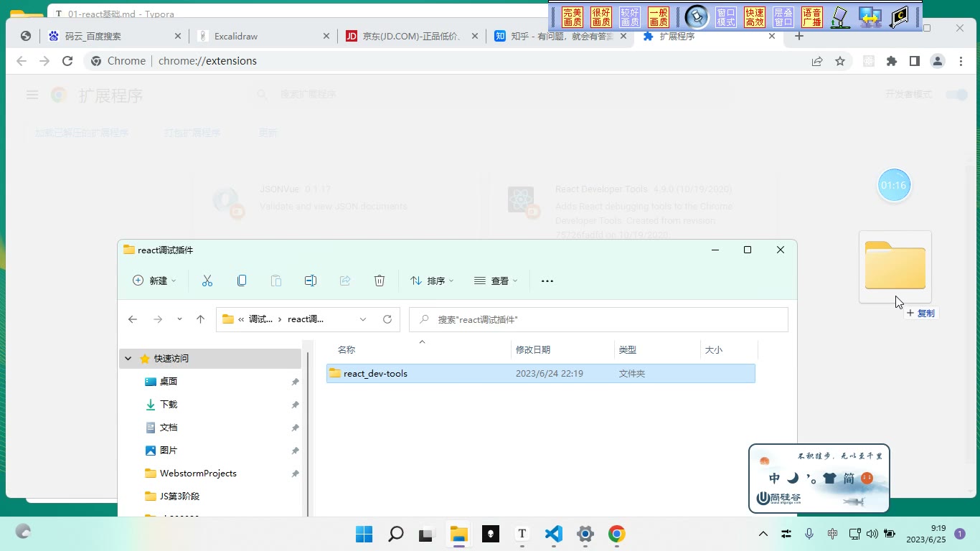Viewport: 980px width, 551px height.
Task: Open the 新建 dropdown in Explorer
Action: click(154, 281)
